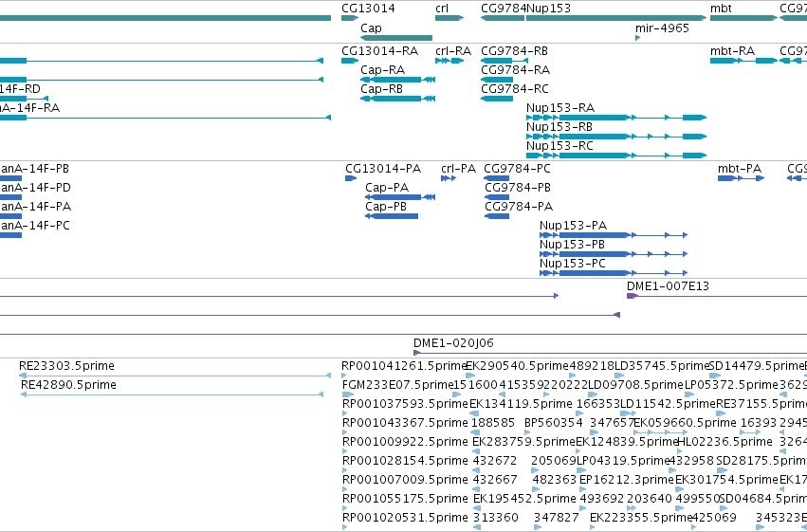
Task: Select EST EK223355.5prime label
Action: point(641,518)
